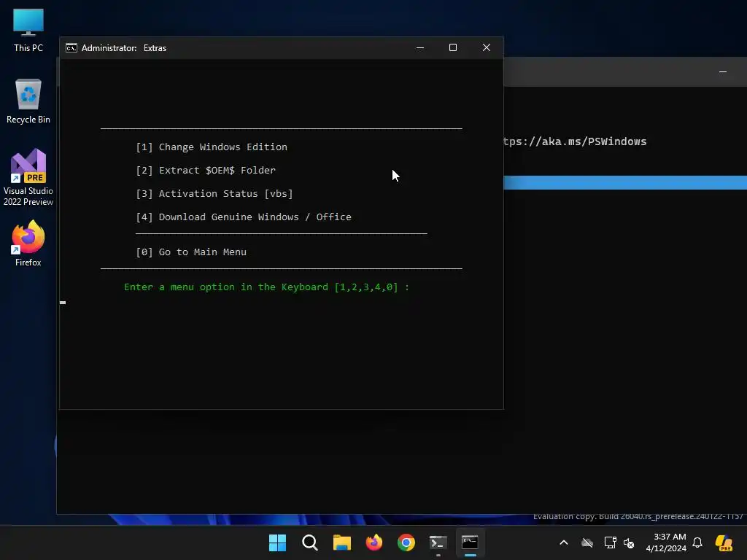
Task: Open Firefox from the taskbar
Action: (374, 542)
